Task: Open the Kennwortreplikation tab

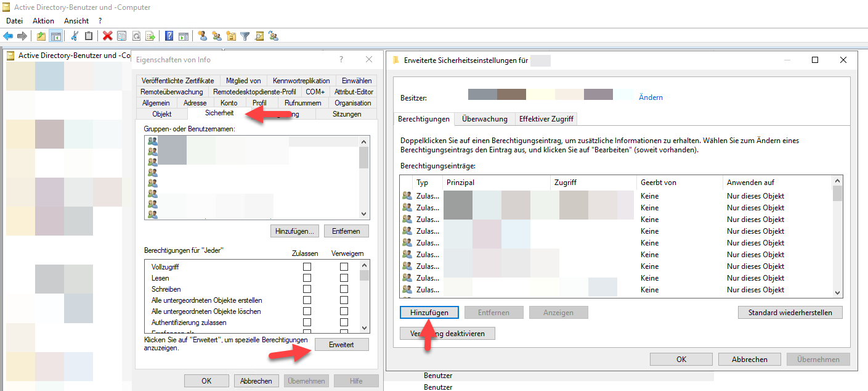Action: tap(302, 81)
